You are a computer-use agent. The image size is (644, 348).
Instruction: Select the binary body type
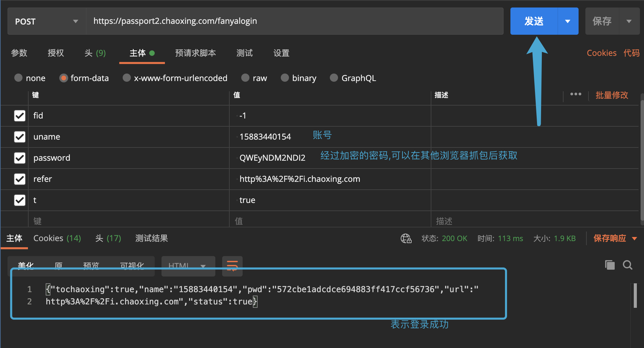(x=285, y=78)
